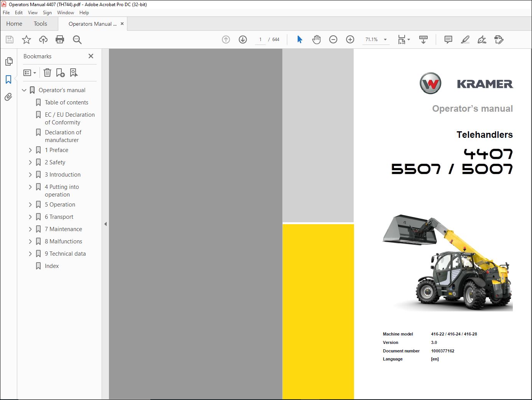
Task: Print the document using the printer icon
Action: (x=60, y=40)
